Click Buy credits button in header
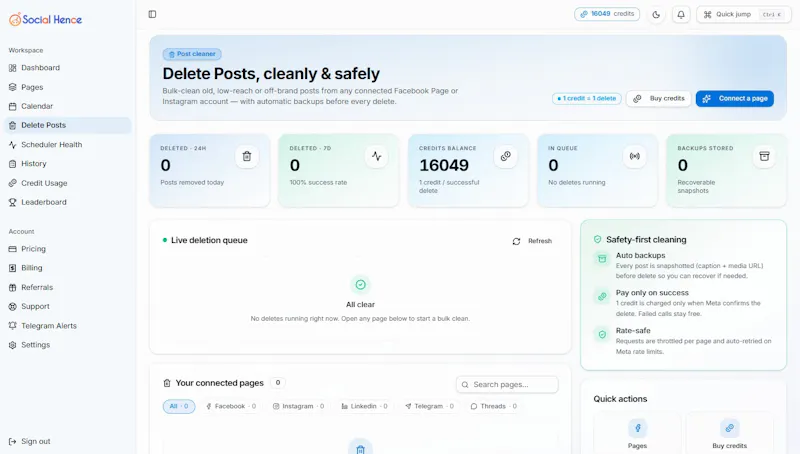800x454 pixels. click(659, 98)
